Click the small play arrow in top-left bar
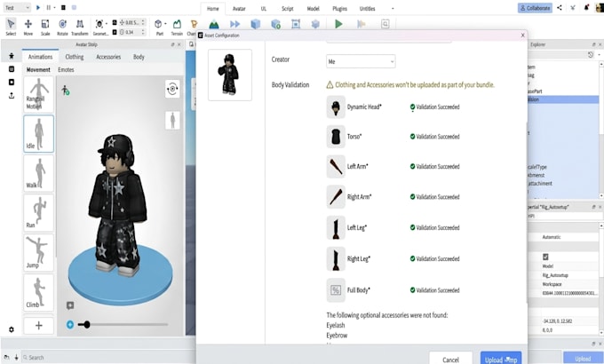The height and width of the screenshot is (364, 604). [37, 7]
